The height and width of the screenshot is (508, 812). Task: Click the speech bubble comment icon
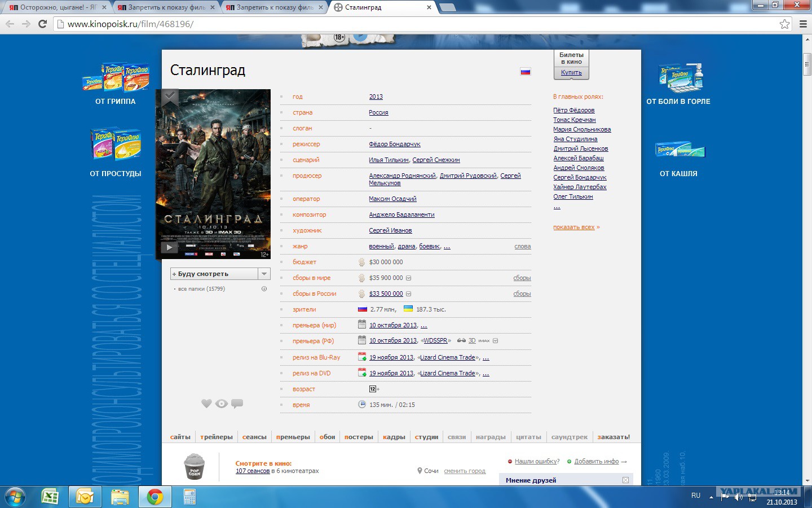(237, 404)
